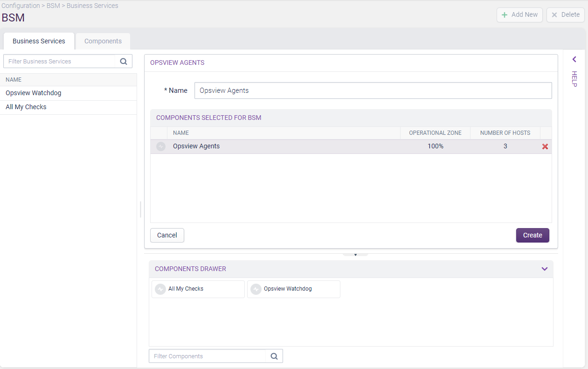Click the Delete button

coord(565,14)
